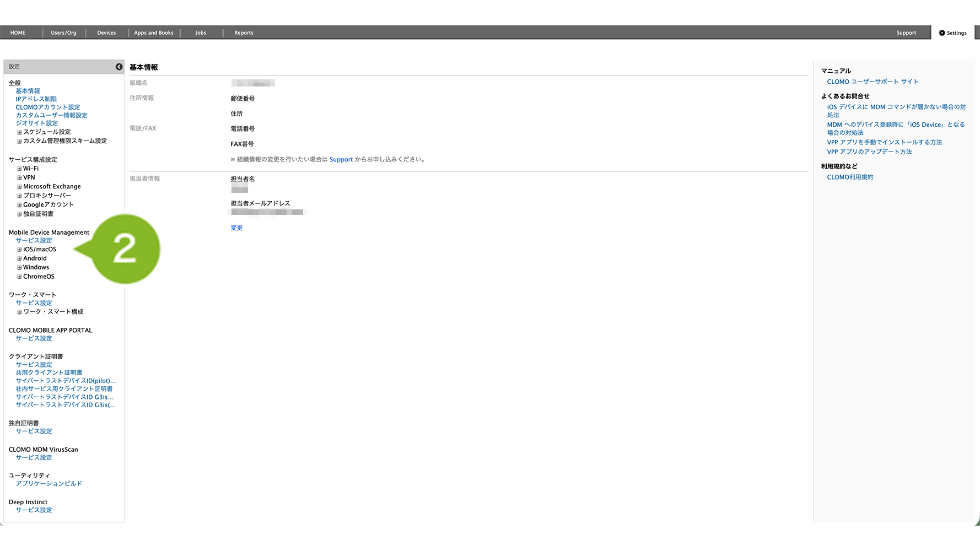Open アプリケーションビルド under utilities
Viewport: 980px width, 551px height.
[x=49, y=484]
